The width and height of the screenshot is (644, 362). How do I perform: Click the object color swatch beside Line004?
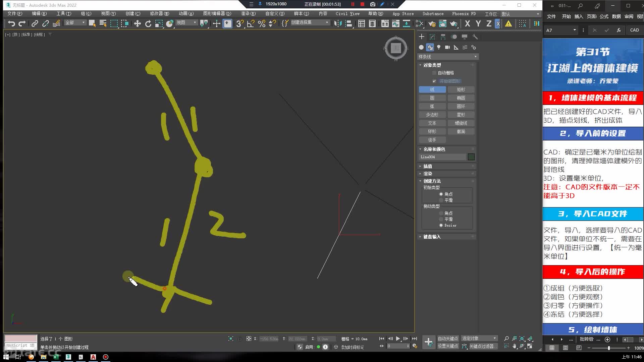tap(471, 157)
